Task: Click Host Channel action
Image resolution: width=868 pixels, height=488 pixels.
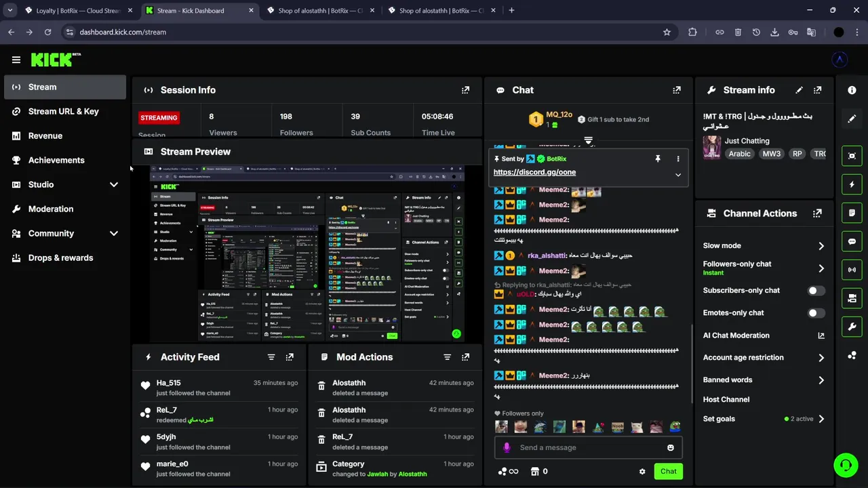Action: [726, 400]
